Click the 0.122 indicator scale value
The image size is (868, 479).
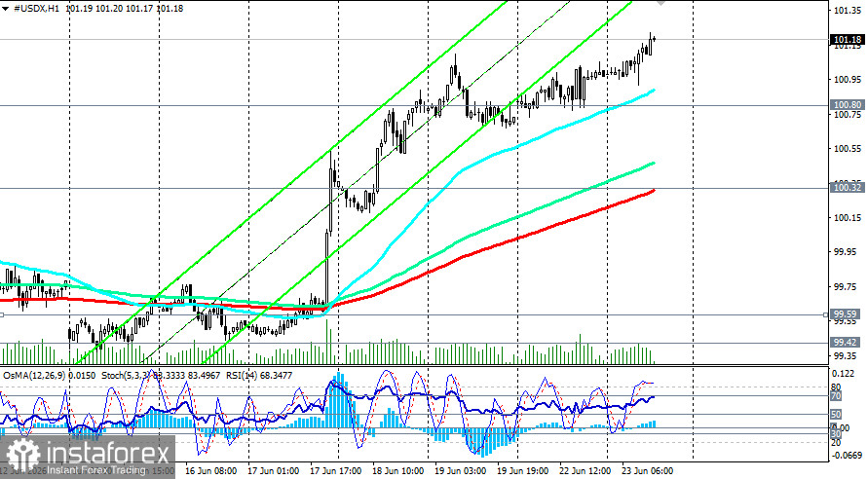(843, 374)
